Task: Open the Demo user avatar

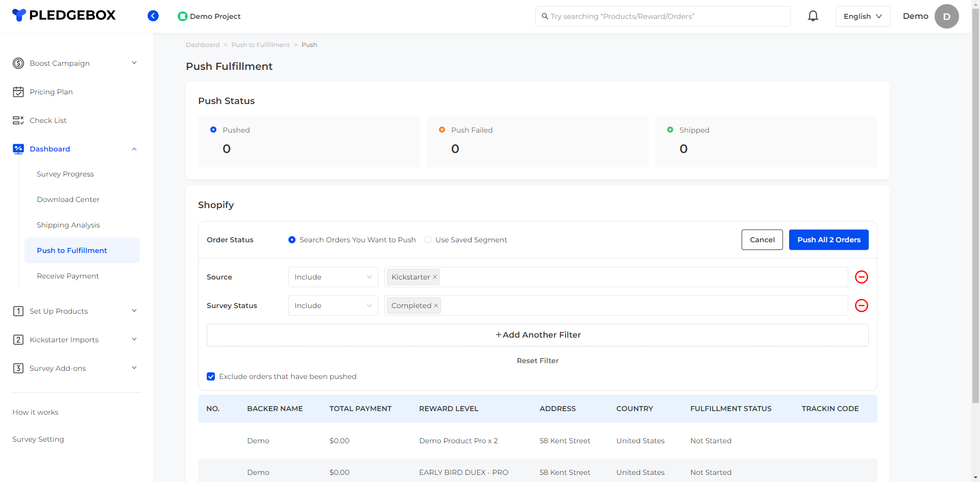Action: tap(946, 16)
